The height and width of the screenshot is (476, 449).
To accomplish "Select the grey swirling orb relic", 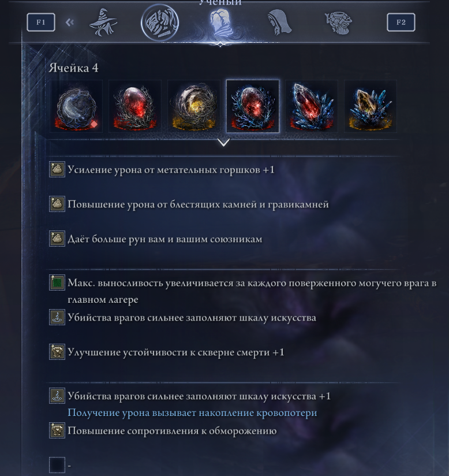I will 76,106.
